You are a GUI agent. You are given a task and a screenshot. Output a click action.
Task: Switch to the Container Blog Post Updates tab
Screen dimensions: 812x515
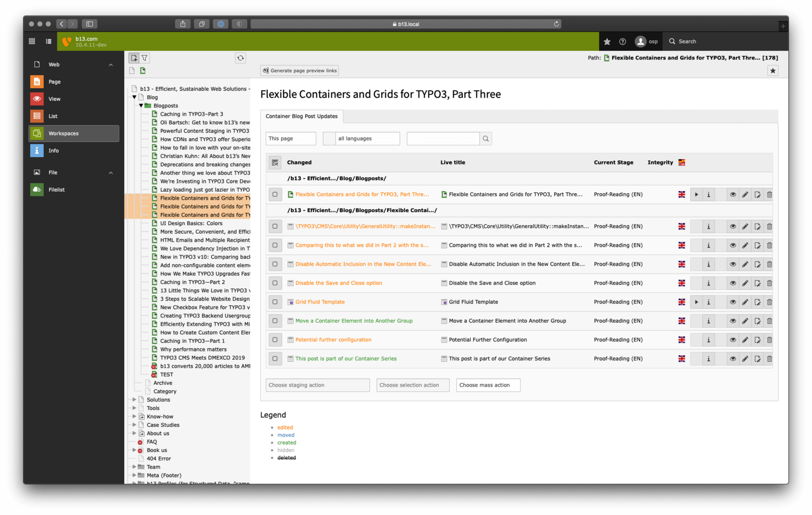coord(301,116)
